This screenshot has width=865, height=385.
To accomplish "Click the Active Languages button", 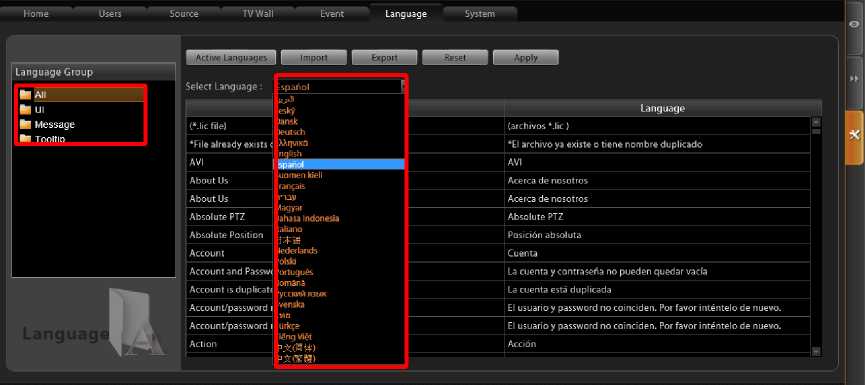I will [x=231, y=57].
